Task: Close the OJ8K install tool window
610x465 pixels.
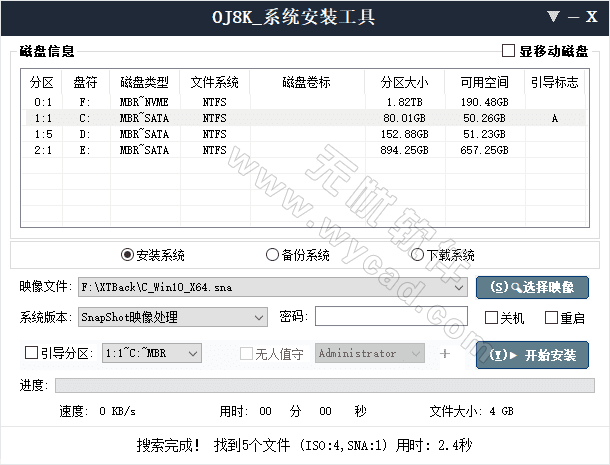Action: click(x=591, y=17)
